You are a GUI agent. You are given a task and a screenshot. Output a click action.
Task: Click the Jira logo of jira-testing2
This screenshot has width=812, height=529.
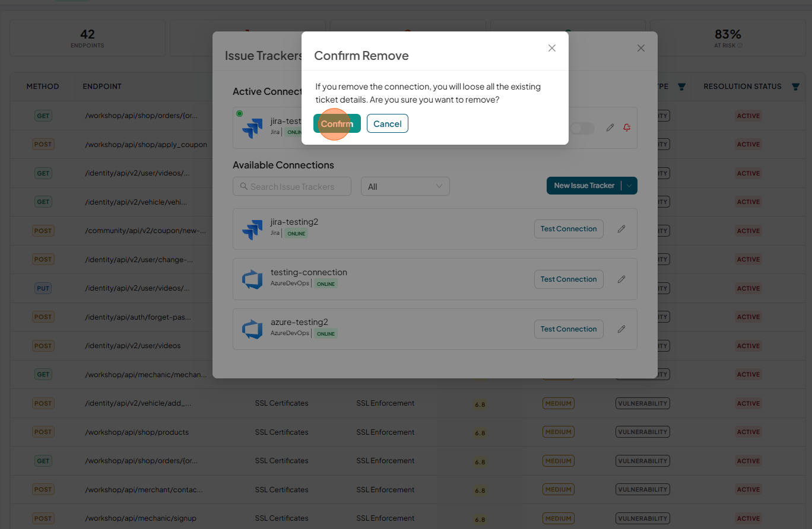252,229
